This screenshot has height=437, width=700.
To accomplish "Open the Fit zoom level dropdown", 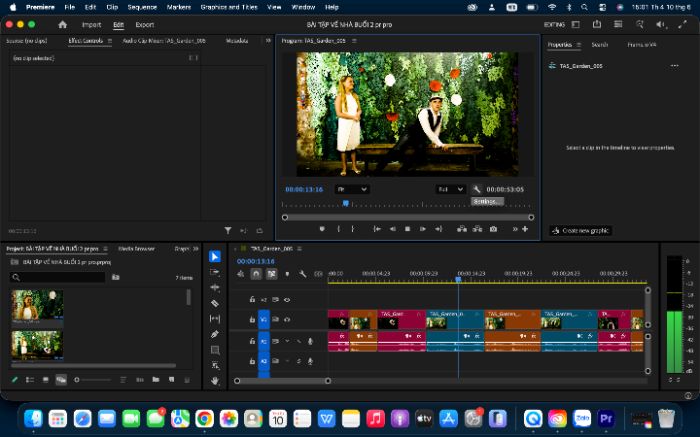I will click(352, 189).
